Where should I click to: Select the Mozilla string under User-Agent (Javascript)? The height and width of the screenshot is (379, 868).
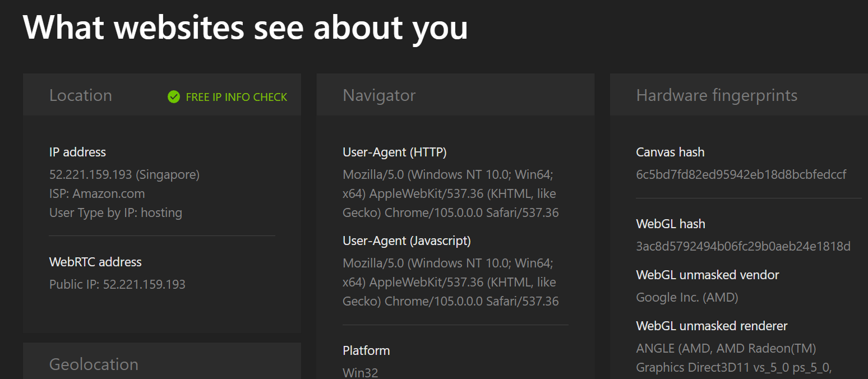coord(451,282)
